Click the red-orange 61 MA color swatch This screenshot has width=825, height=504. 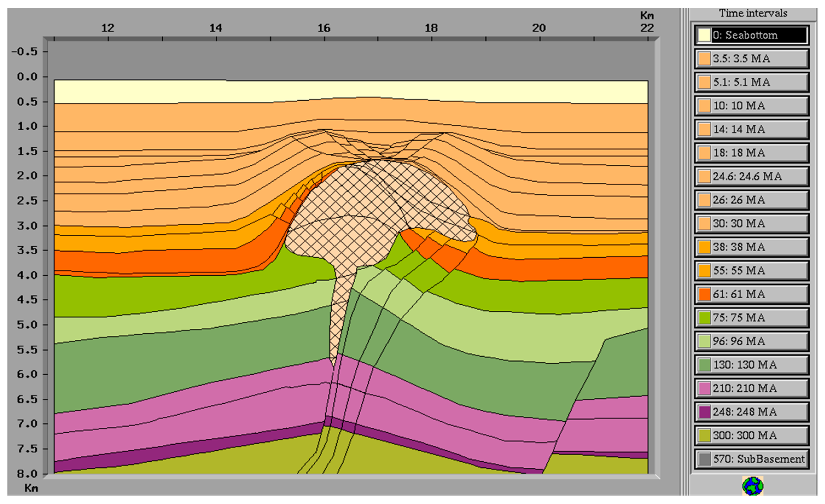tap(704, 294)
